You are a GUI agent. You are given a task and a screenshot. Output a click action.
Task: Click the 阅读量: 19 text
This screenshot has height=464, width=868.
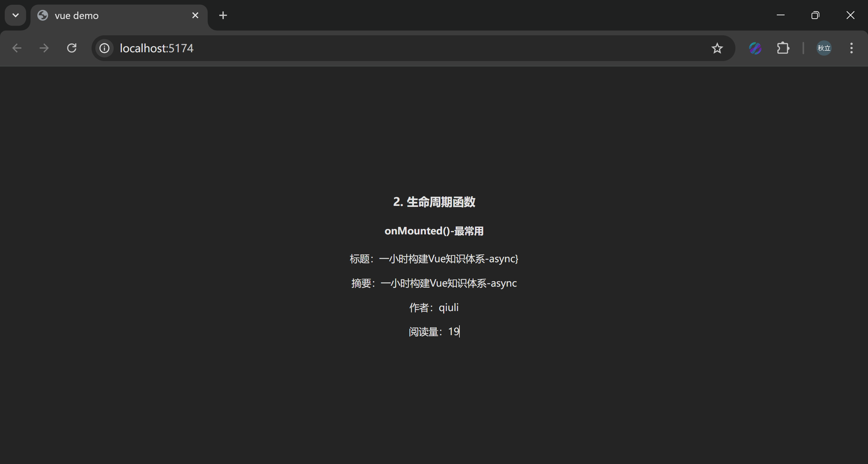434,331
